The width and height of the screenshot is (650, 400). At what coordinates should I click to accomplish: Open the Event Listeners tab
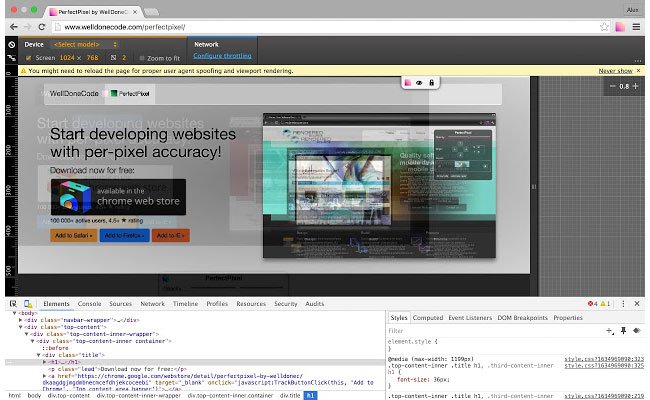pos(470,318)
